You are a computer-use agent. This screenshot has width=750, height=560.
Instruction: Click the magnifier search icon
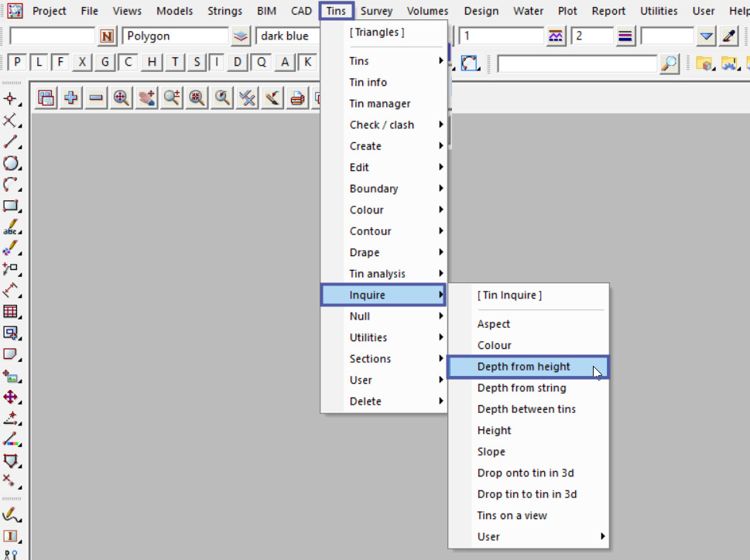click(x=670, y=63)
